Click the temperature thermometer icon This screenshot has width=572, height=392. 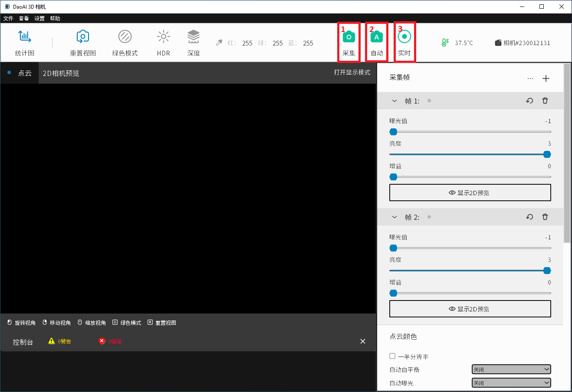(445, 42)
